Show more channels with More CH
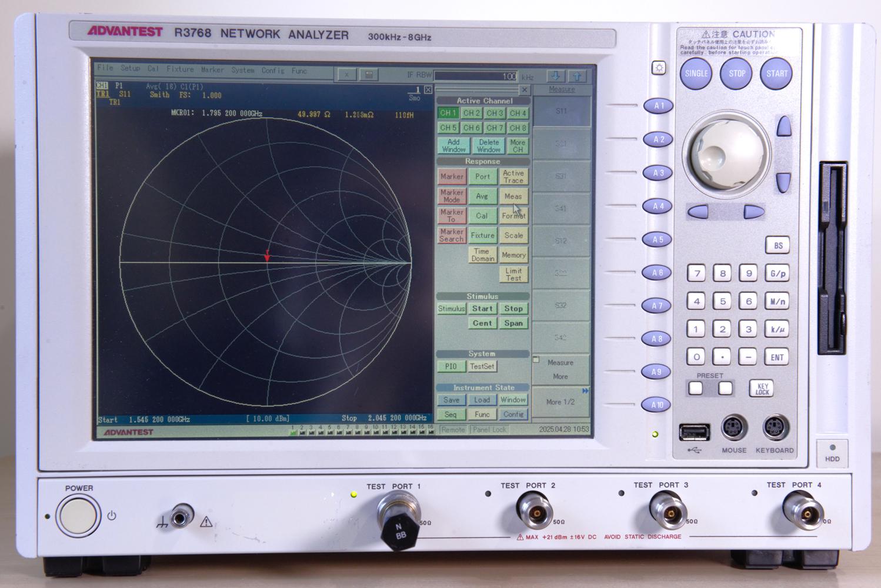The height and width of the screenshot is (588, 881). pos(518,146)
